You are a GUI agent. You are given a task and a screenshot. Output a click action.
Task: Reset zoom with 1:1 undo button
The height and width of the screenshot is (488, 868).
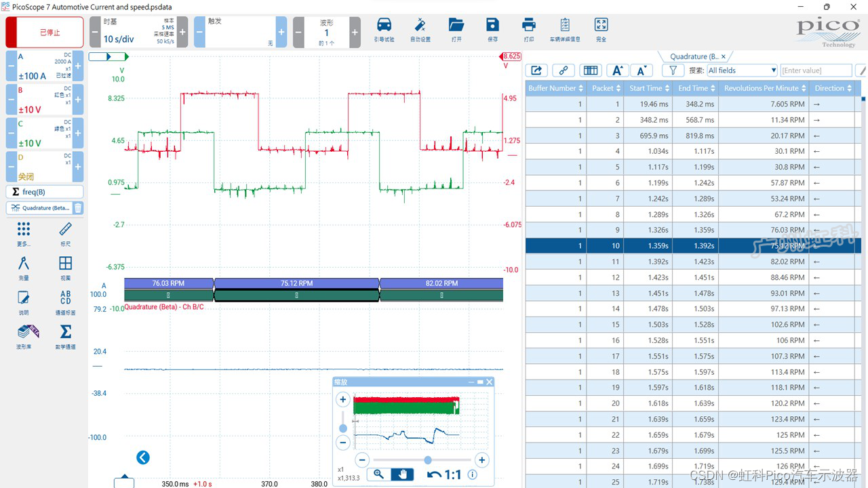point(443,474)
